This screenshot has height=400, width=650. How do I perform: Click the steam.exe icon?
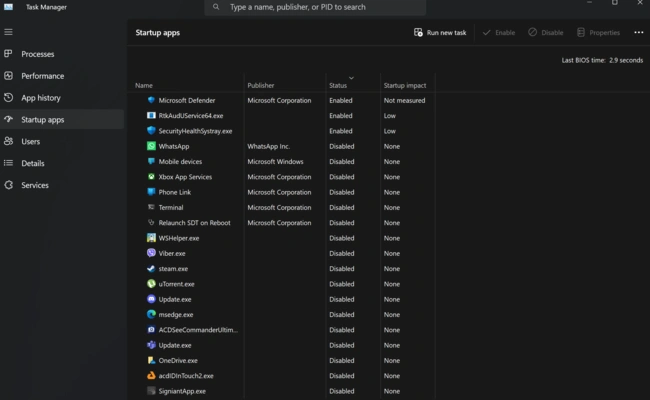coord(151,268)
